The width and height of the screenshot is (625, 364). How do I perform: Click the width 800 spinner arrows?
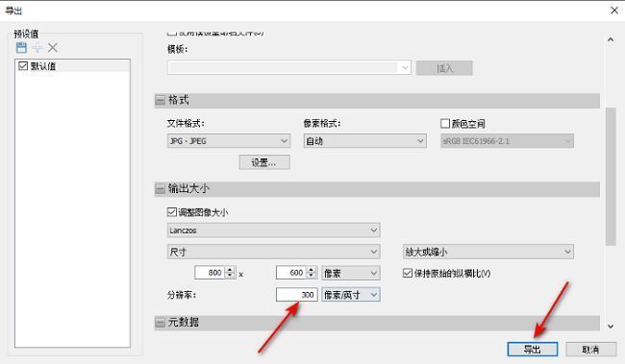(x=231, y=273)
